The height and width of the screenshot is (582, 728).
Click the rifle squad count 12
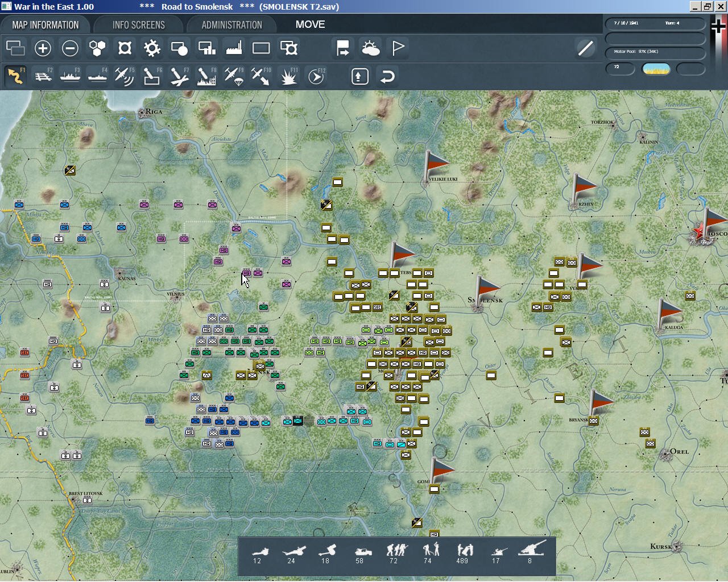pyautogui.click(x=259, y=555)
